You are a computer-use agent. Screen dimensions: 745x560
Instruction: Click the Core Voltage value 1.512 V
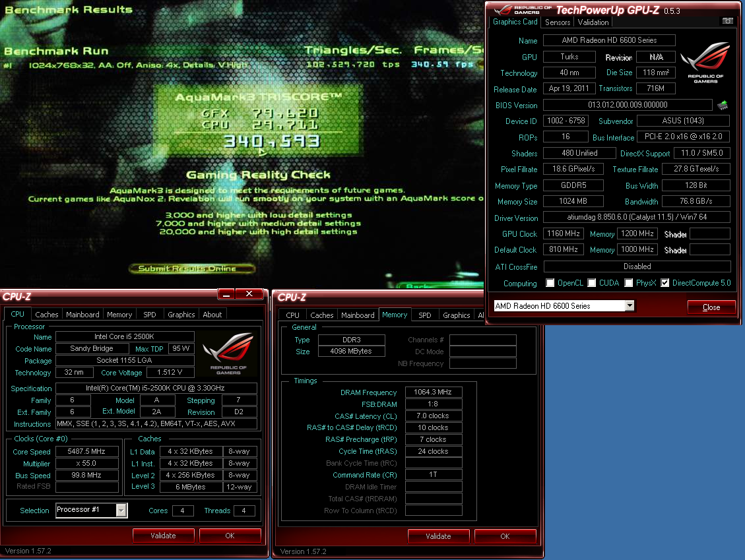(x=170, y=373)
